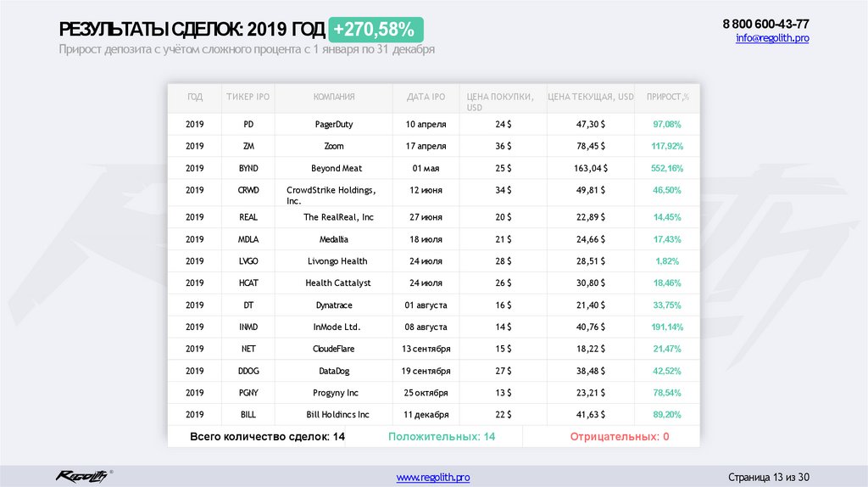The height and width of the screenshot is (487, 868).
Task: Open the info@regolith.pro email link
Action: click(771, 39)
